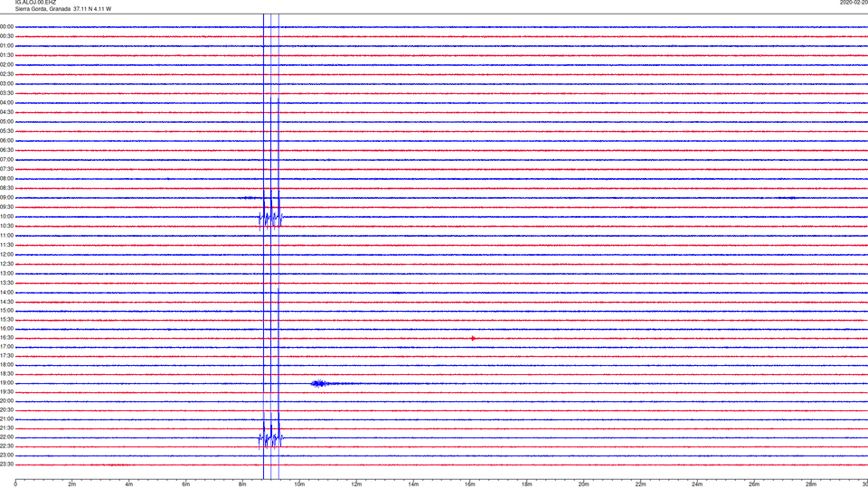Click the 23:30 time label
This screenshot has width=868, height=488.
click(6, 465)
